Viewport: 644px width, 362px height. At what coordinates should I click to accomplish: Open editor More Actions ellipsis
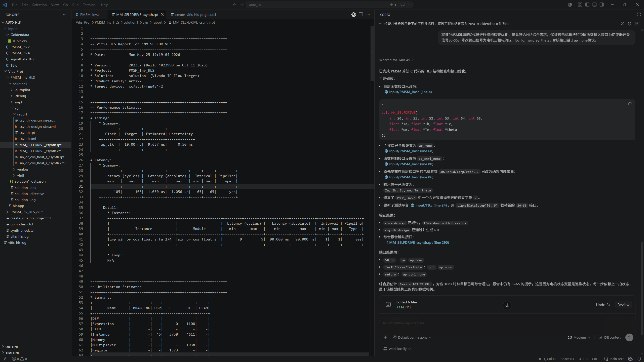pyautogui.click(x=368, y=15)
